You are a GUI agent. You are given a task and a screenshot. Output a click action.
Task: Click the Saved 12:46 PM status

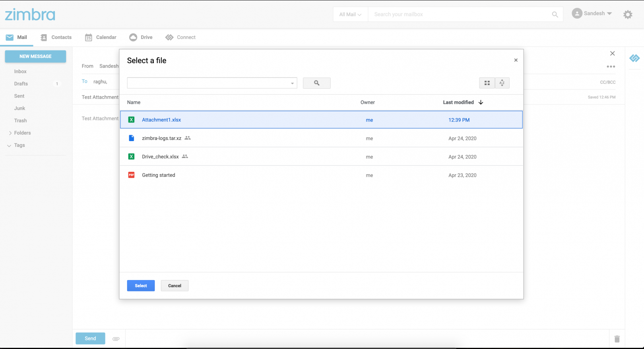(601, 97)
